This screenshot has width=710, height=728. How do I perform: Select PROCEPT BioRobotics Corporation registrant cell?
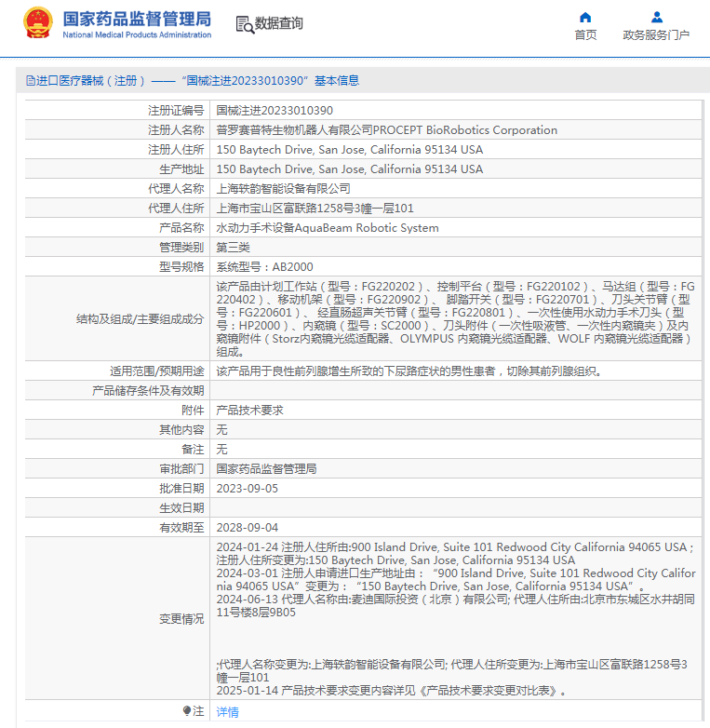pyautogui.click(x=386, y=130)
